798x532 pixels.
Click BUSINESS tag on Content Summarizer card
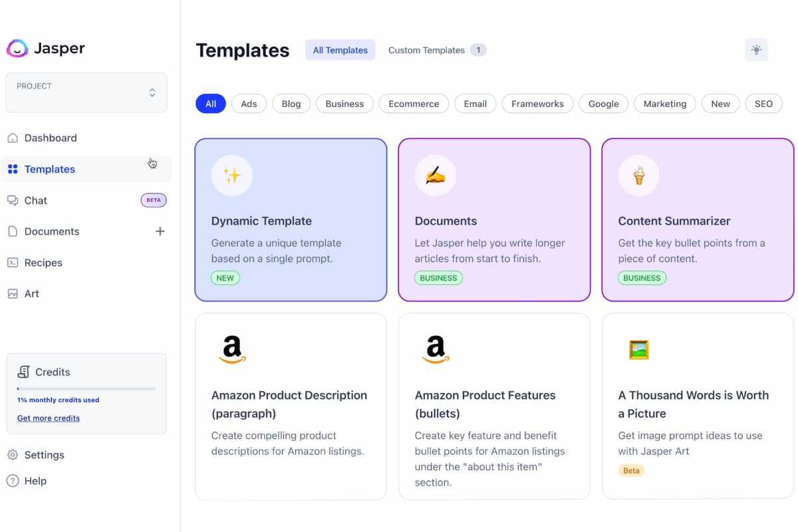pos(642,278)
